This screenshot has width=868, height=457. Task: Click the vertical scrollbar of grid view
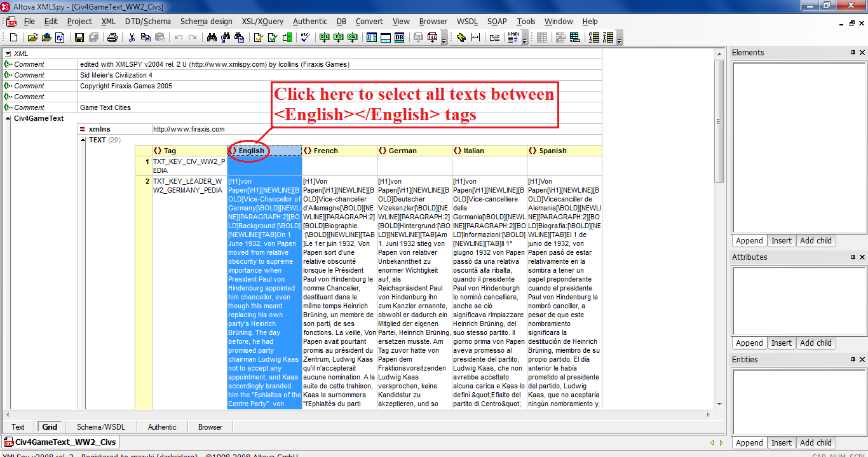pyautogui.click(x=719, y=228)
